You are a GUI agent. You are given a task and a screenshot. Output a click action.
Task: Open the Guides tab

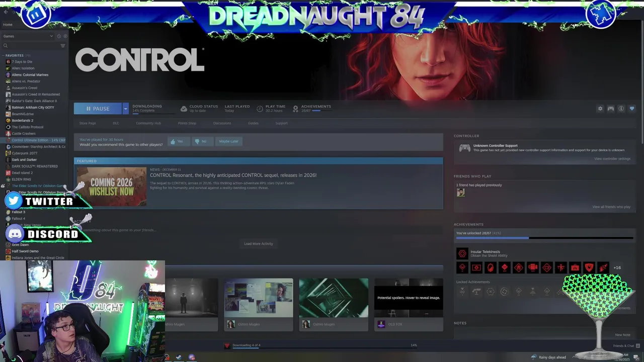(253, 123)
